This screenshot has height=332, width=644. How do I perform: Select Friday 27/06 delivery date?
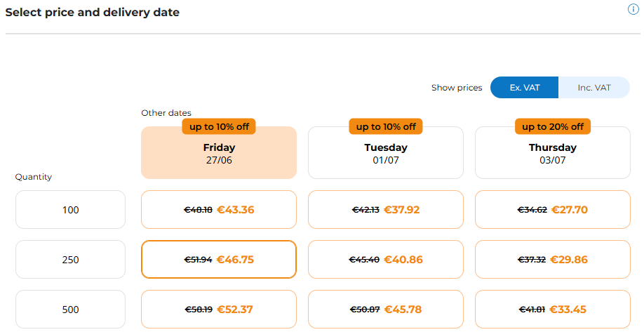click(x=219, y=154)
